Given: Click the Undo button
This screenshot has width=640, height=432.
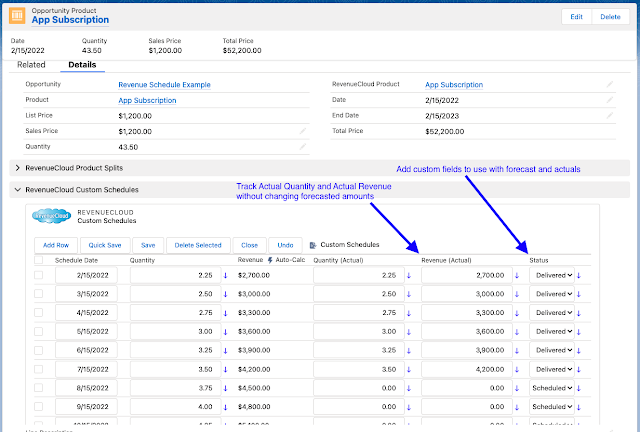Looking at the screenshot, I should pos(285,245).
